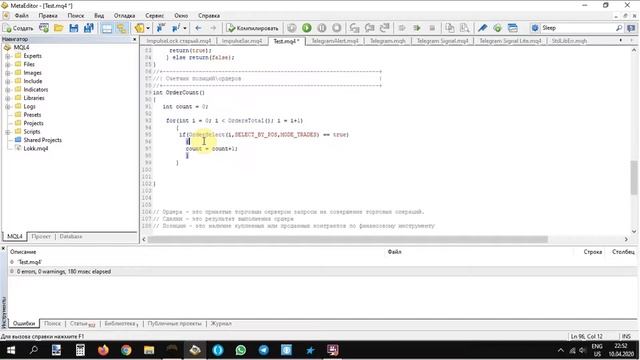
Task: Open WhatsApp from the taskbar
Action: pyautogui.click(x=241, y=350)
